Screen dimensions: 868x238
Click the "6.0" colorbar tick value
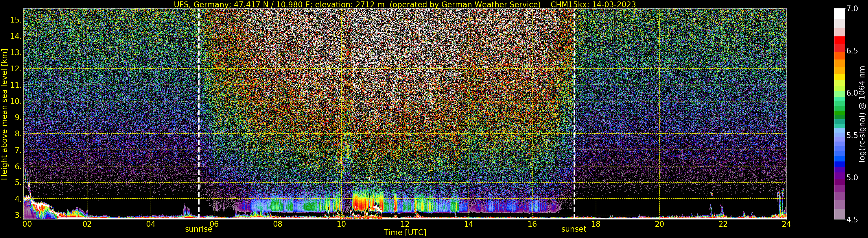852,93
